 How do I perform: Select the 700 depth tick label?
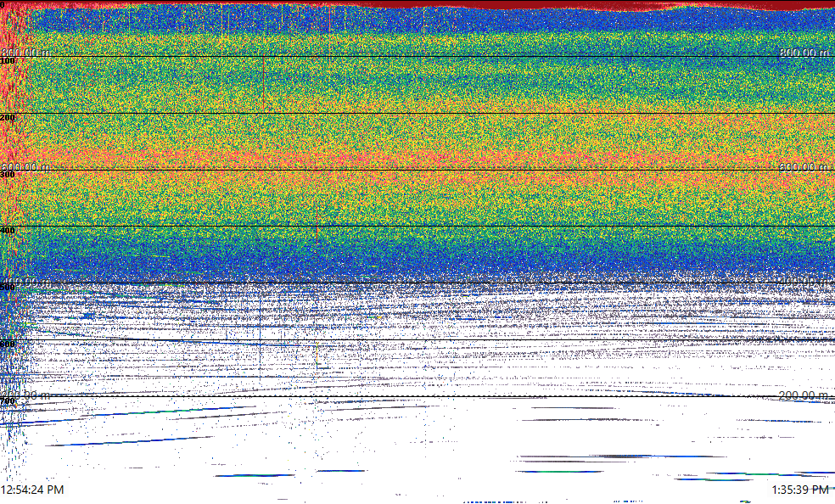[8, 400]
